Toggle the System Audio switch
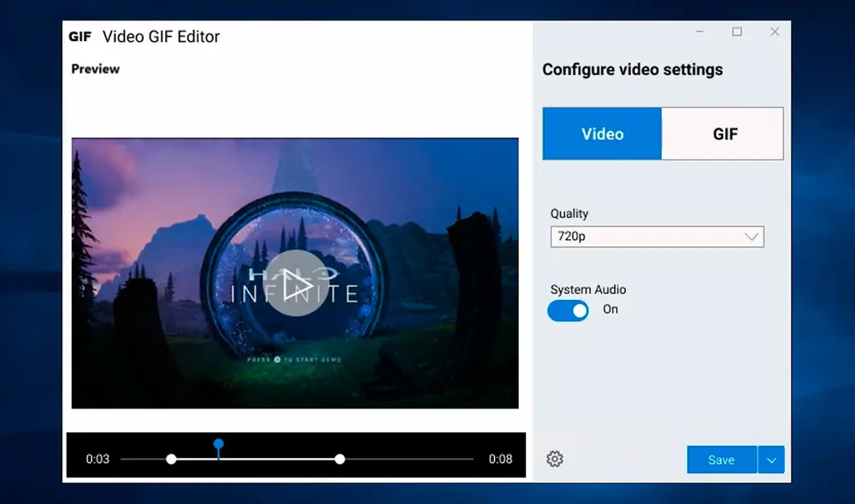 click(x=568, y=311)
